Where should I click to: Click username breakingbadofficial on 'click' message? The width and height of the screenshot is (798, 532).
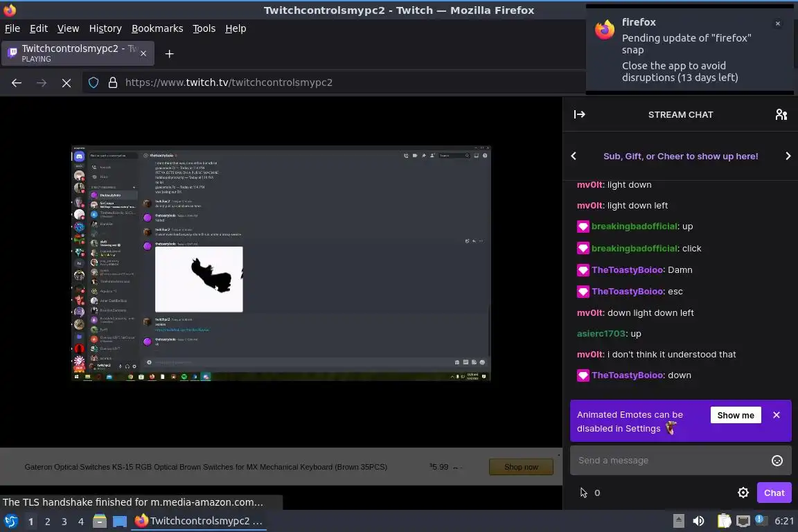635,249
